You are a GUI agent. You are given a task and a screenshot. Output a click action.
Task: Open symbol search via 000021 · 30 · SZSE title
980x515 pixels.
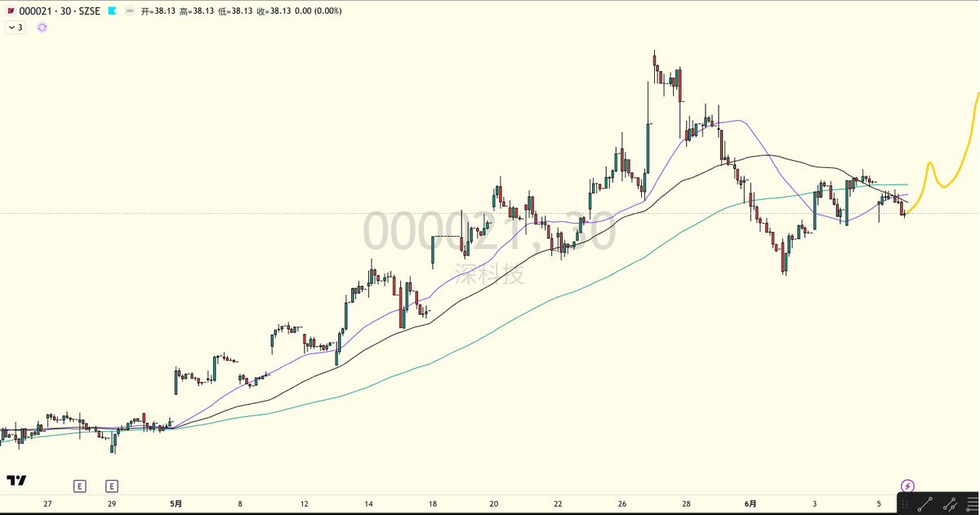(x=60, y=11)
